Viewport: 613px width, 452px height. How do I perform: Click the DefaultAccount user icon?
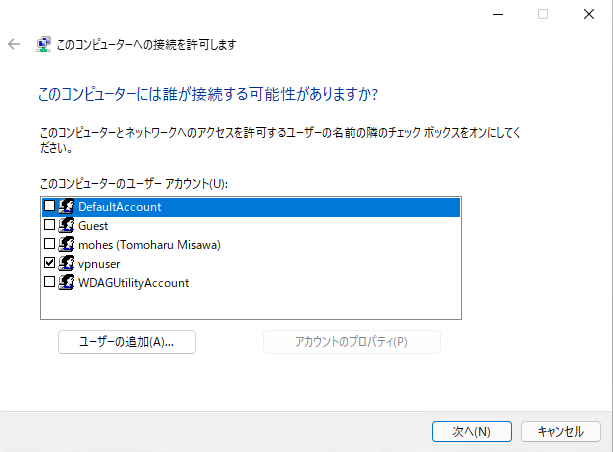(x=66, y=206)
